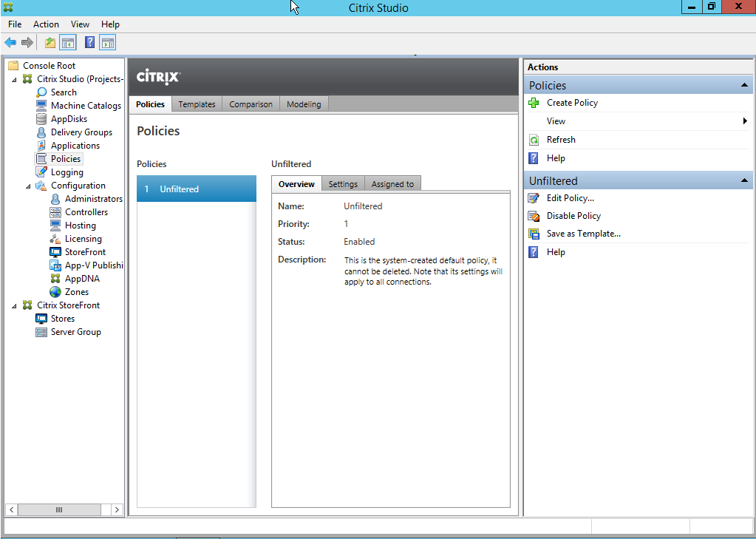Click the Delivery Groups icon

click(42, 132)
